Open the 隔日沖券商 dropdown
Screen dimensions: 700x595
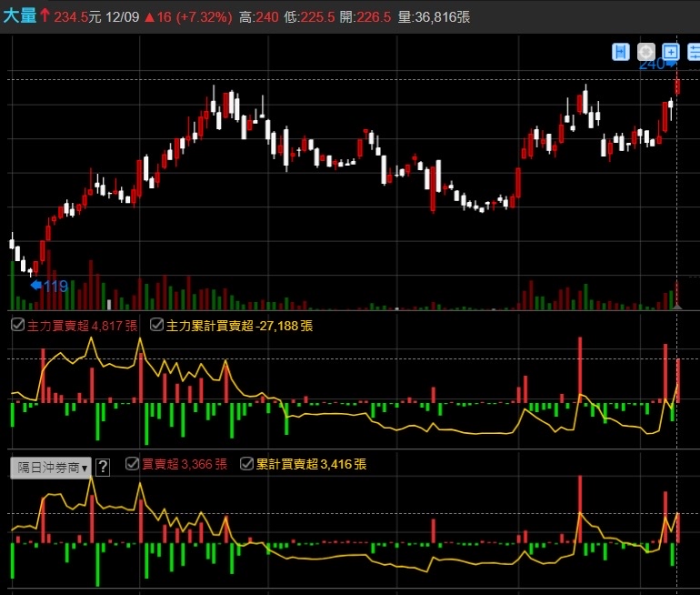pyautogui.click(x=51, y=468)
